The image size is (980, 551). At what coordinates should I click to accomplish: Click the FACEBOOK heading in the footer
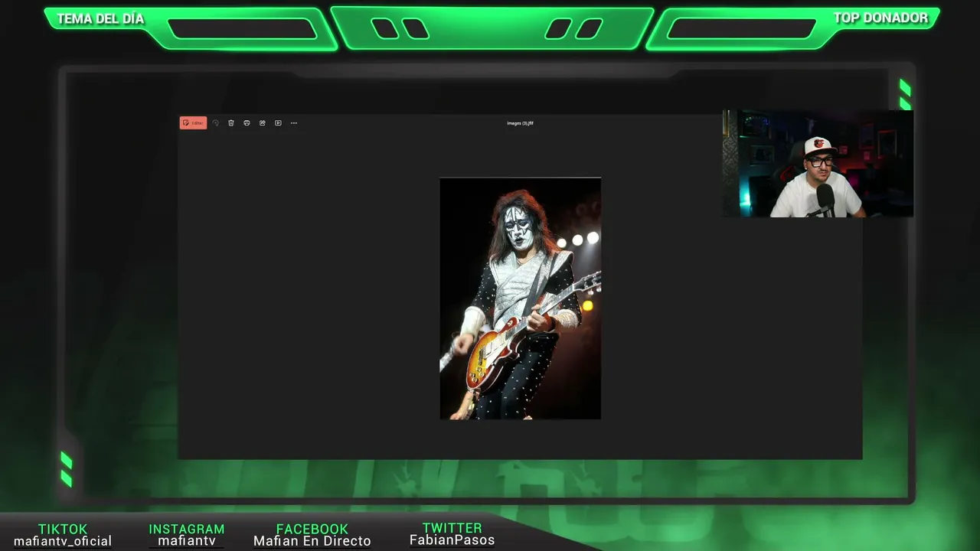point(312,529)
